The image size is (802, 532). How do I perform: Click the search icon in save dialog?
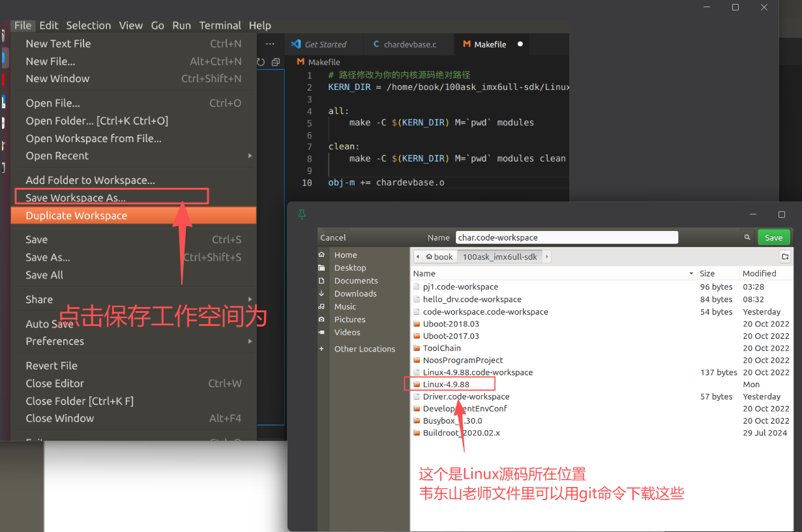[747, 237]
